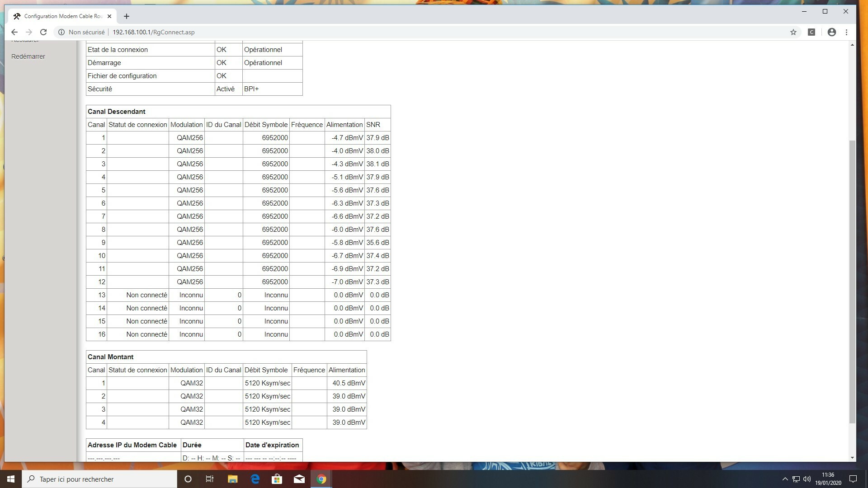Image resolution: width=868 pixels, height=488 pixels.
Task: Click page scrollbar down arrow
Action: coord(852,458)
